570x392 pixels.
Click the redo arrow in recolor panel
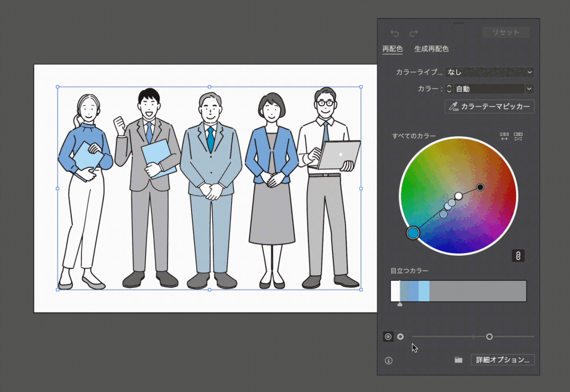click(414, 33)
